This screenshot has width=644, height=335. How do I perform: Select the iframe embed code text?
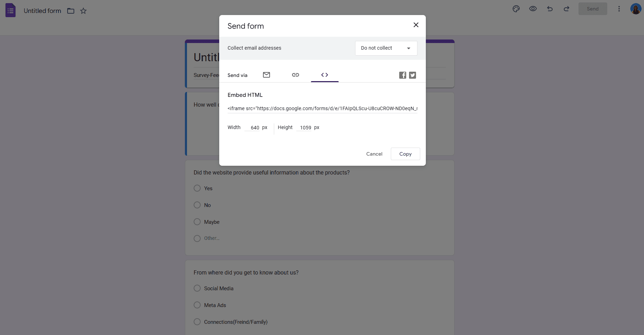pos(322,108)
